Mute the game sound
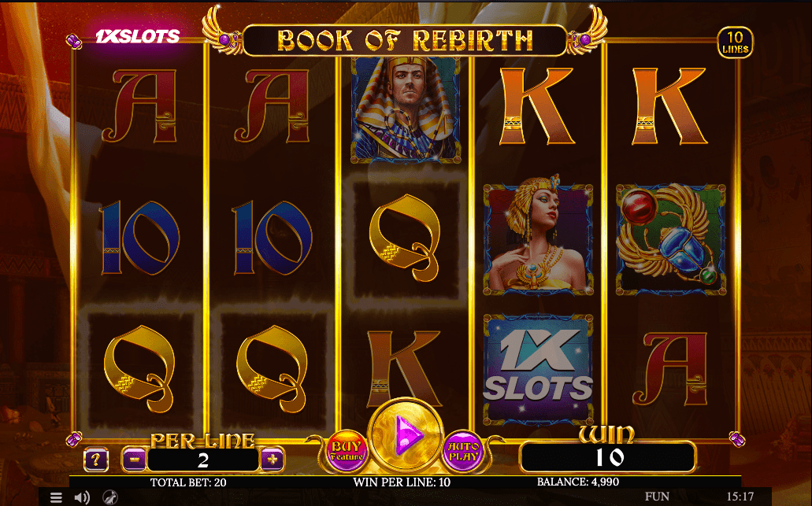Viewport: 812px width, 506px height. click(82, 497)
